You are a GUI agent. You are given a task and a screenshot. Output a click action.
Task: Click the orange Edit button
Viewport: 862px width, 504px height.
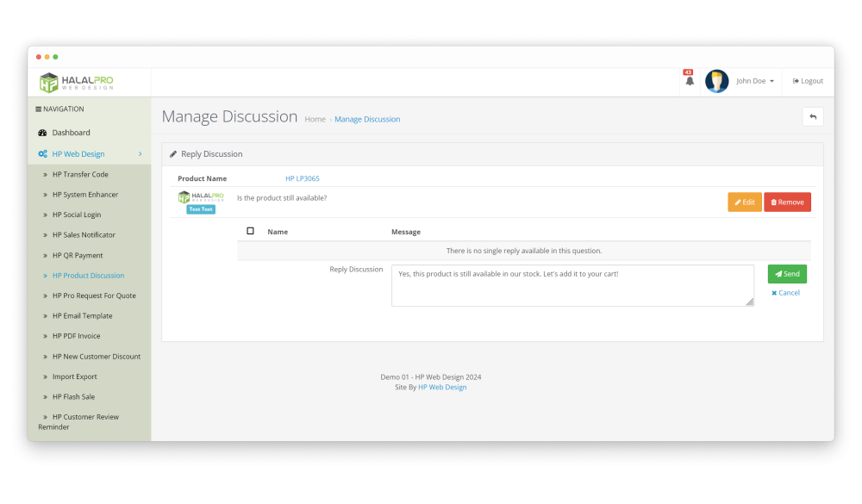[x=744, y=202]
